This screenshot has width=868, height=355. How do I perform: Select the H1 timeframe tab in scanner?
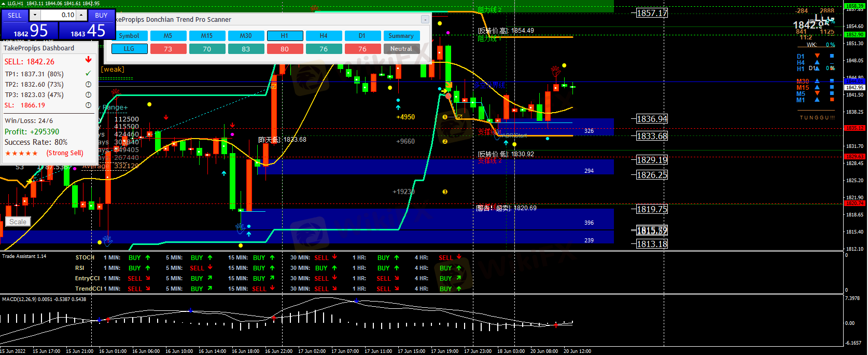click(285, 36)
